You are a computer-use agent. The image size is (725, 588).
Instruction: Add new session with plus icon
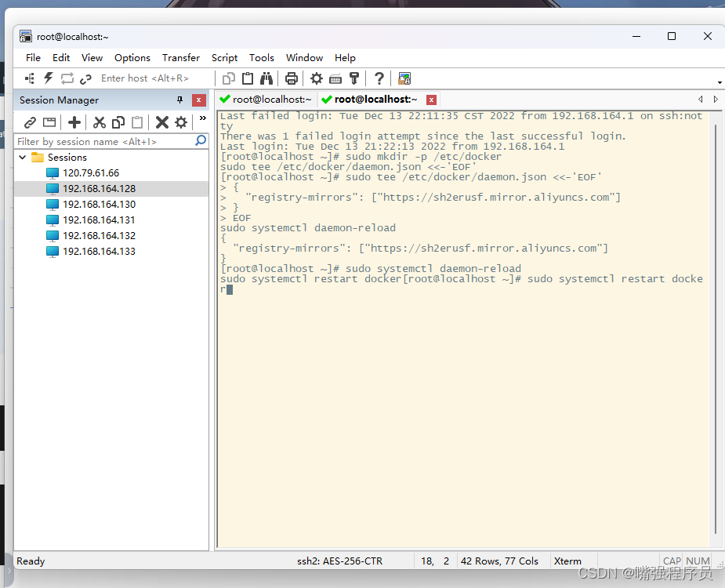pyautogui.click(x=74, y=122)
